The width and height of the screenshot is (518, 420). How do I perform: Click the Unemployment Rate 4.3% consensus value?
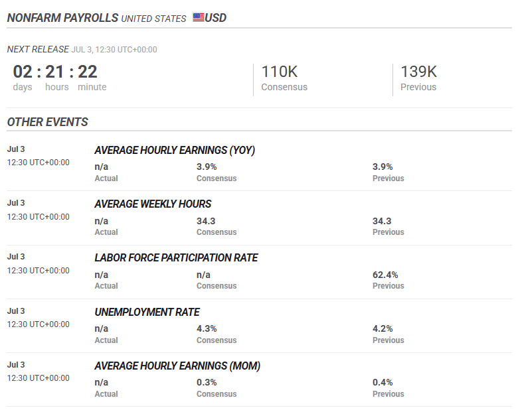pyautogui.click(x=207, y=328)
